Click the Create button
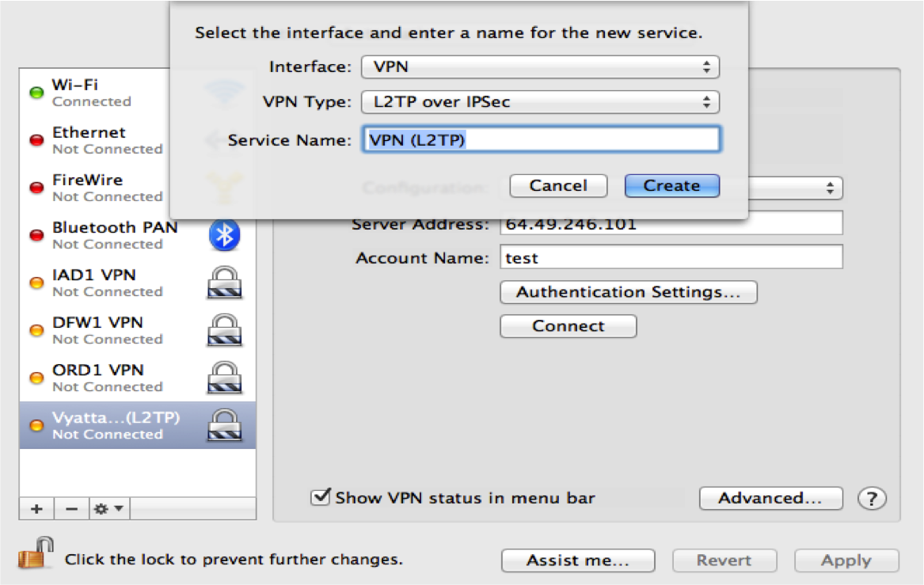The height and width of the screenshot is (585, 924). (671, 185)
